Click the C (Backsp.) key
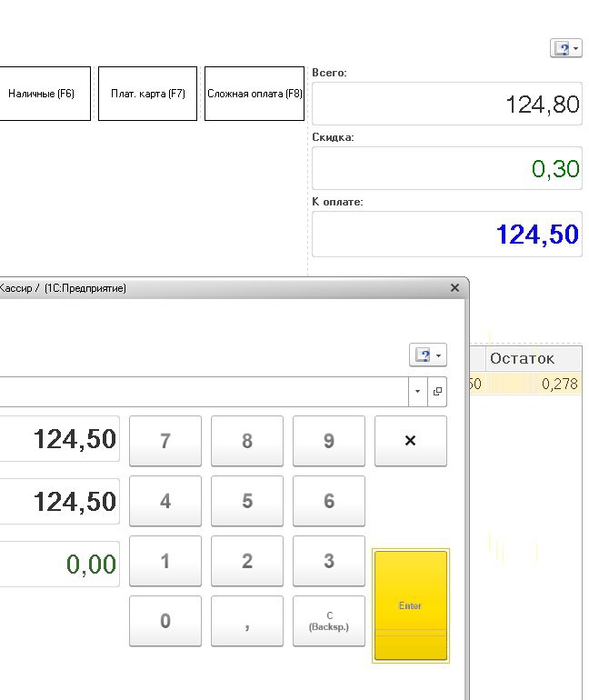The height and width of the screenshot is (700, 589). point(329,621)
